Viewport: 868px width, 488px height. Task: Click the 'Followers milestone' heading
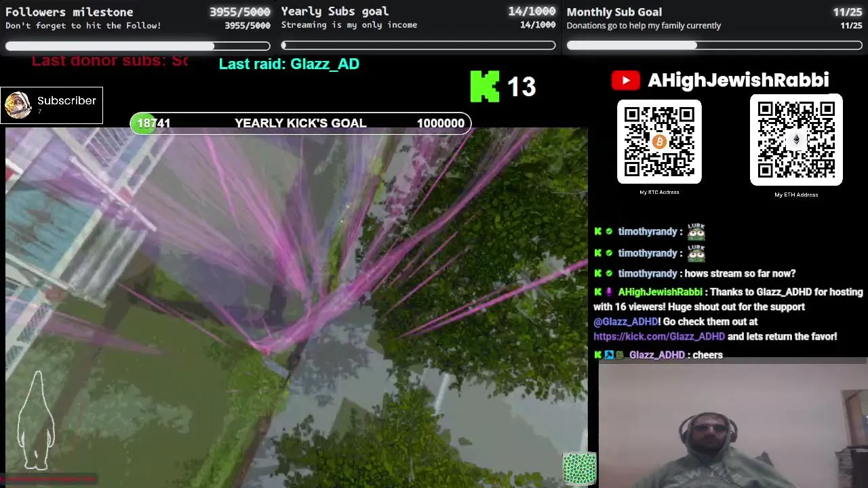click(69, 12)
